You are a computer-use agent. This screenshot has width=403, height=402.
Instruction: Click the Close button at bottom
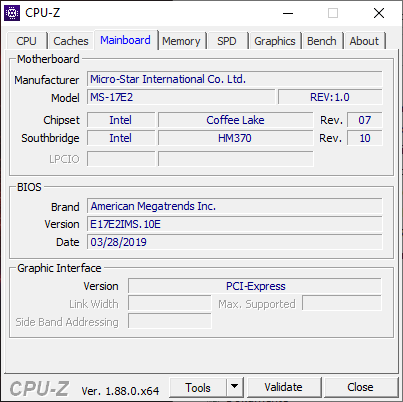(x=360, y=387)
